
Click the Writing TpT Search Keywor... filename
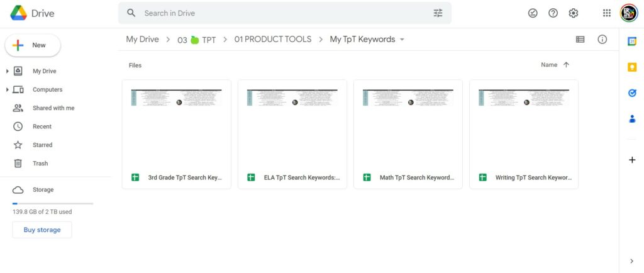coord(533,178)
